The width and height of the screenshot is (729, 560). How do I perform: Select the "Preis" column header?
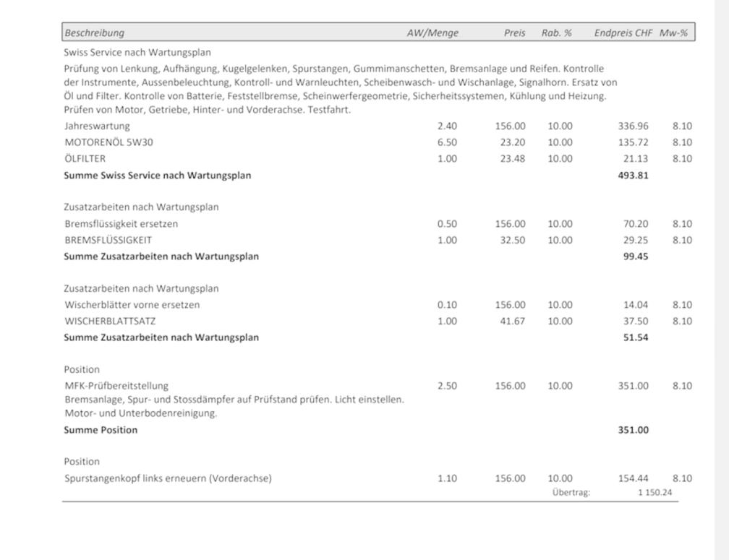click(514, 33)
